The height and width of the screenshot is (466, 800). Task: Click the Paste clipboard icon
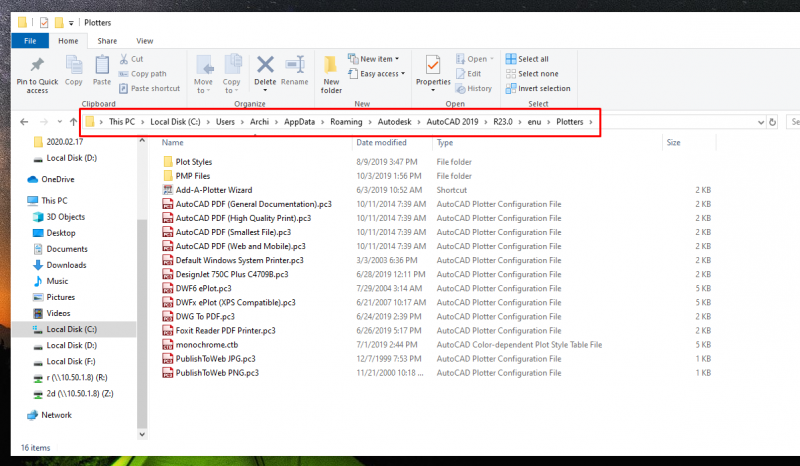(x=102, y=65)
